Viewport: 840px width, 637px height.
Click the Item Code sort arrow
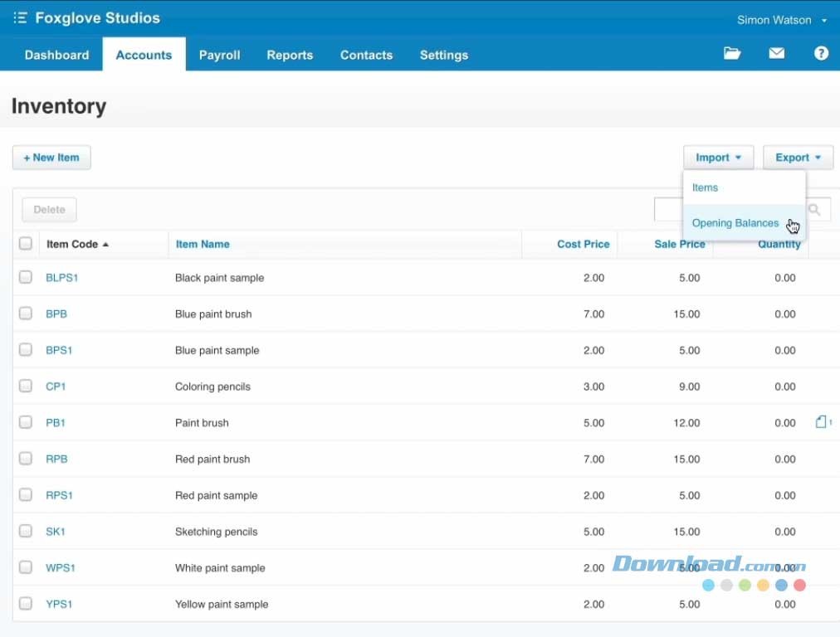pos(105,245)
